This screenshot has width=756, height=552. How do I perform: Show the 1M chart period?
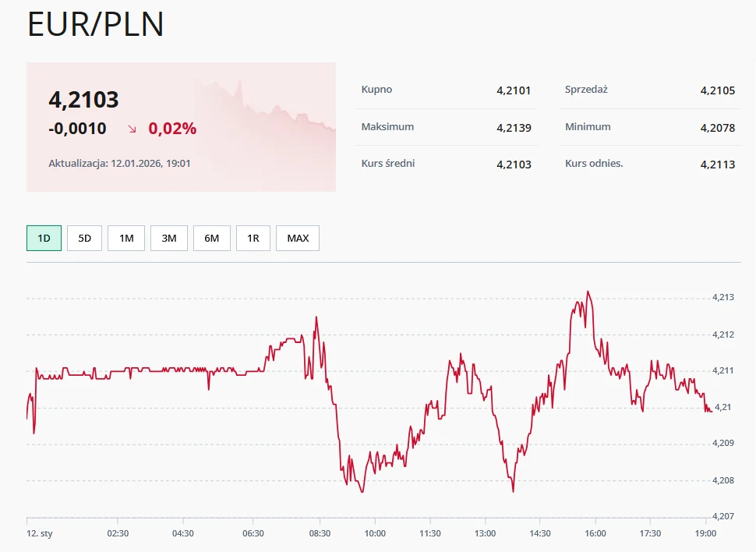[x=126, y=239]
